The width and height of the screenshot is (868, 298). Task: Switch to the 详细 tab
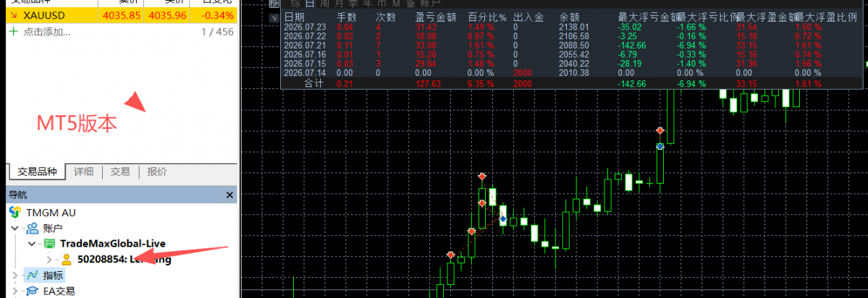[x=83, y=172]
